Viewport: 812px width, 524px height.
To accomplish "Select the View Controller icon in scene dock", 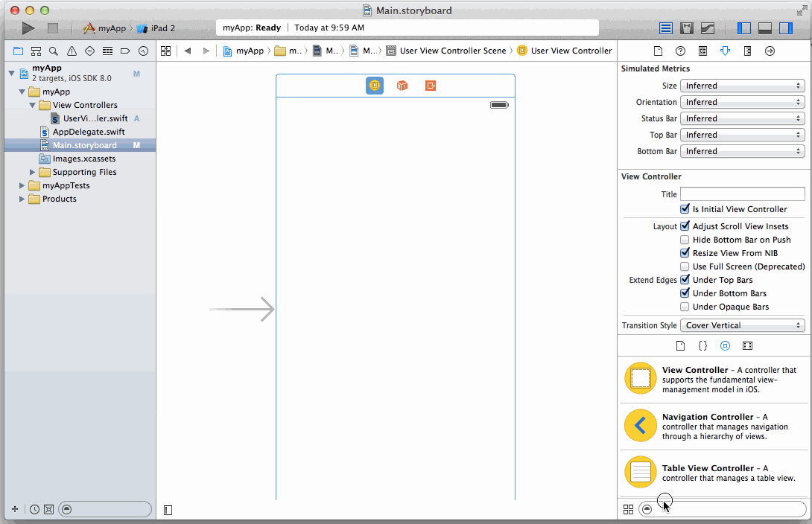I will point(375,86).
